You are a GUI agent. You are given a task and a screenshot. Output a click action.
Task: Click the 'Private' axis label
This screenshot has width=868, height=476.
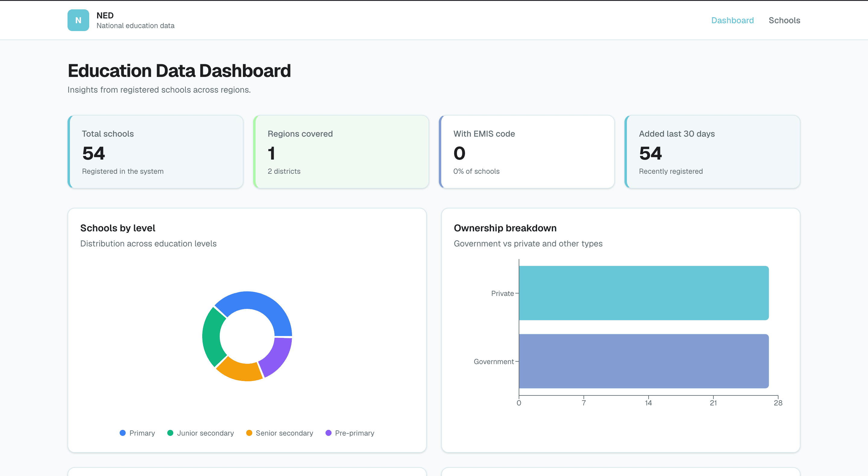tap(502, 294)
